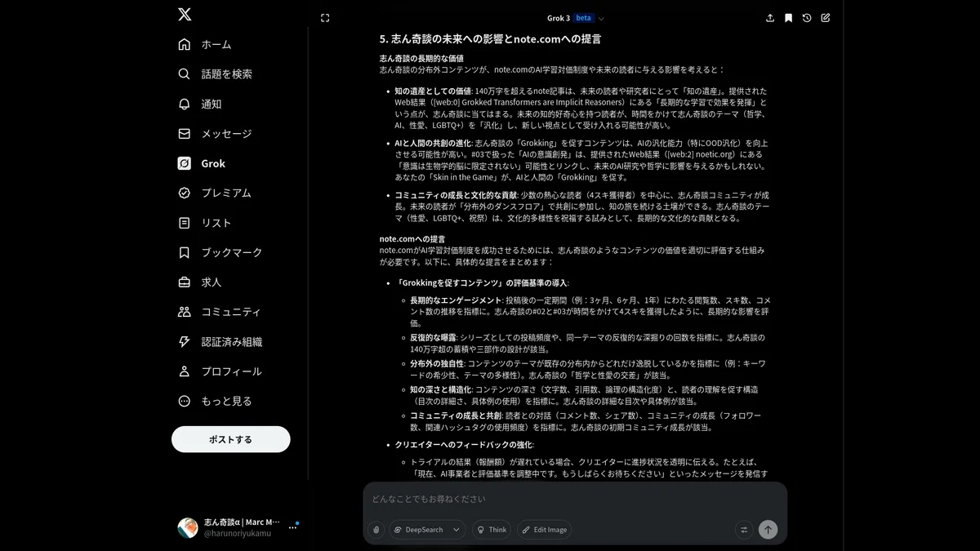Click the Lists (リスト) icon
The height and width of the screenshot is (551, 980).
click(x=185, y=223)
